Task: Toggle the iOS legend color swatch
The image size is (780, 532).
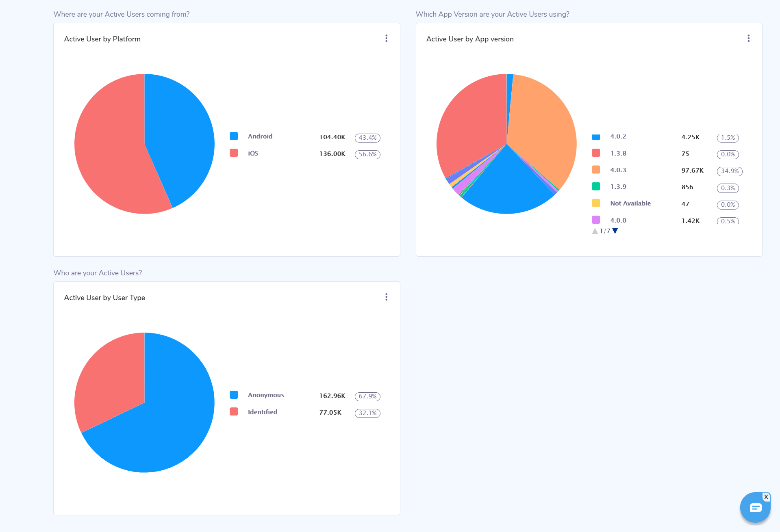Action: pyautogui.click(x=234, y=153)
